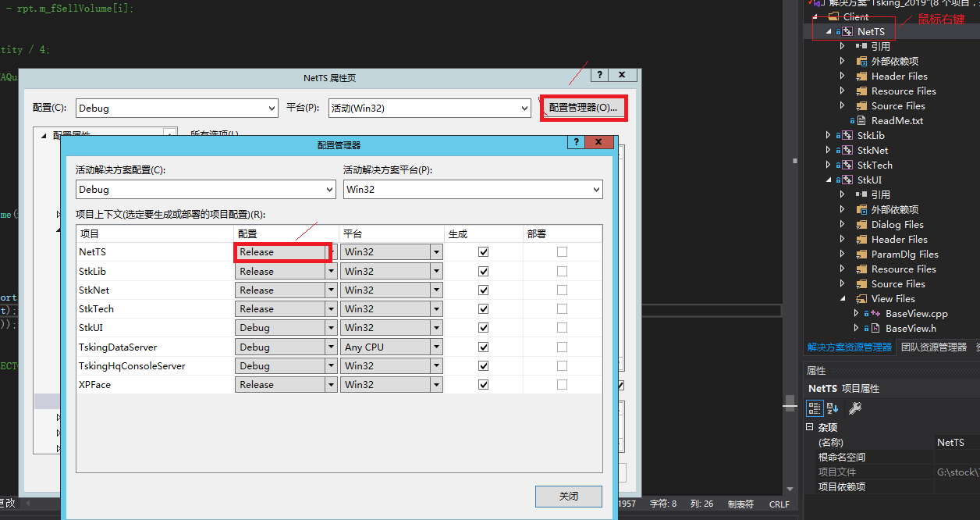Click the StkTech project icon
This screenshot has width=980, height=520.
coord(847,166)
